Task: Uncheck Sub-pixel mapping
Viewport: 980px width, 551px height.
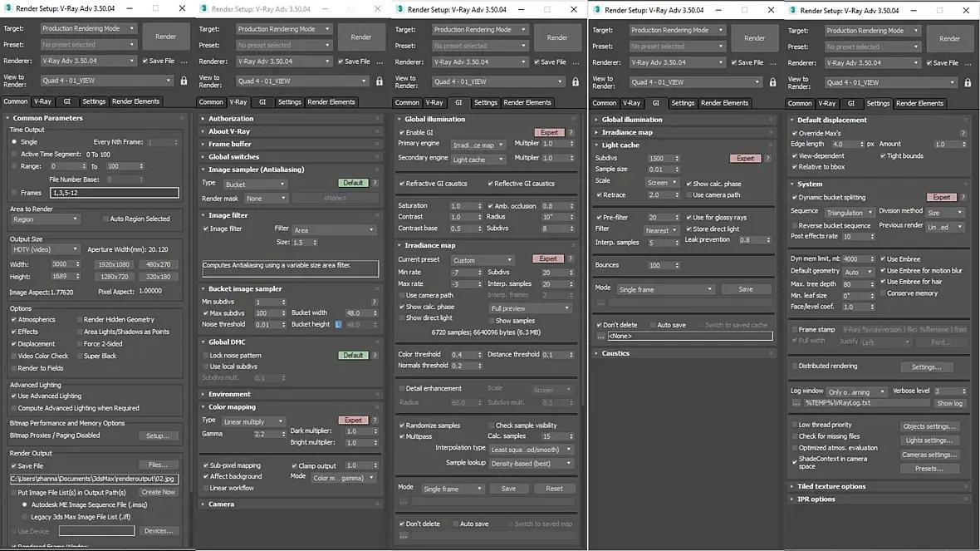Action: click(206, 466)
